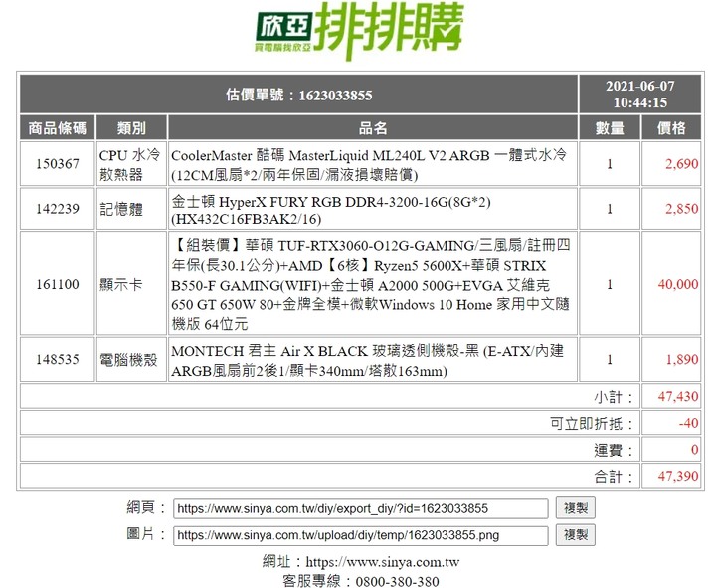Open the https://www.sinya.com.tw site address text
The width and height of the screenshot is (716, 588).
click(383, 562)
